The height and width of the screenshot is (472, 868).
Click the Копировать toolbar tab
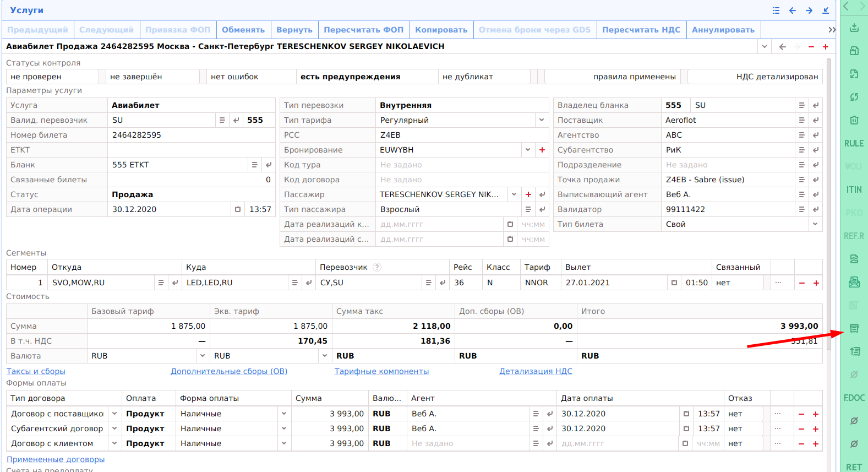pos(441,30)
